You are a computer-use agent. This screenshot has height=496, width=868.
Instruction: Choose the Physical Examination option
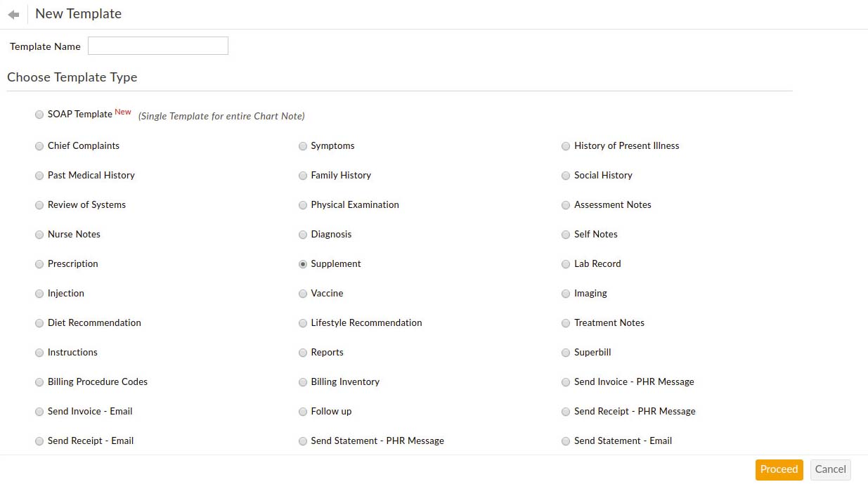click(302, 205)
